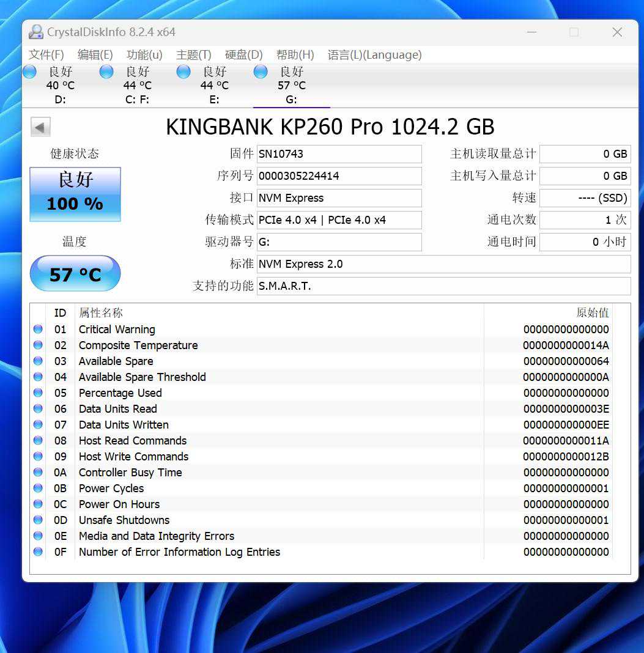The image size is (644, 653).
Task: Open the 主题(T) menu
Action: tap(194, 55)
